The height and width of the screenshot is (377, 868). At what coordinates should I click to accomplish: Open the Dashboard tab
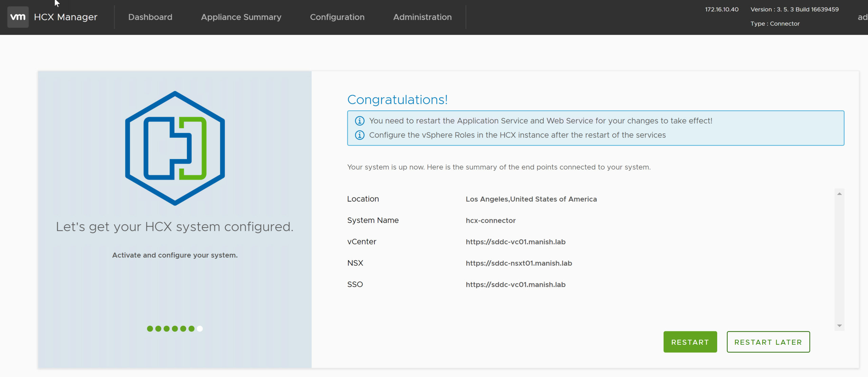(150, 17)
